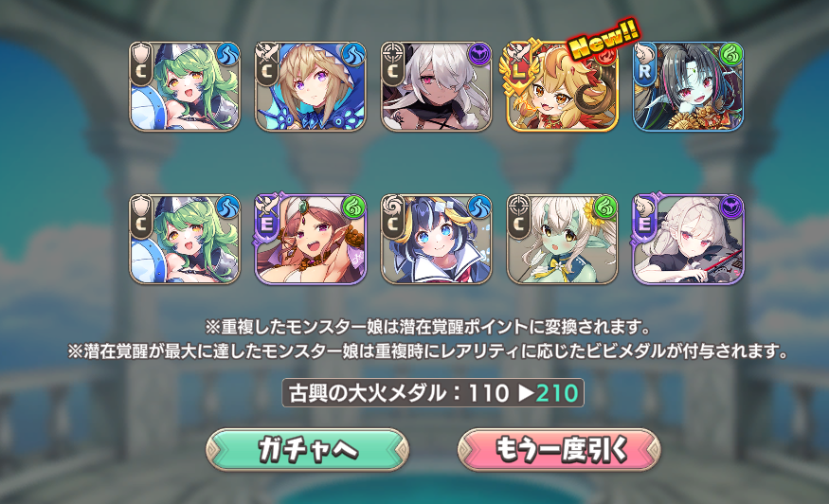Click the 古興の大火メダル counter
829x504 pixels.
433,393
